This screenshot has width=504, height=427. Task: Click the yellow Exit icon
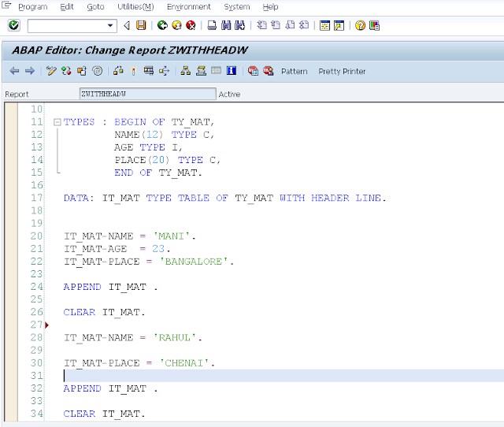(x=176, y=25)
